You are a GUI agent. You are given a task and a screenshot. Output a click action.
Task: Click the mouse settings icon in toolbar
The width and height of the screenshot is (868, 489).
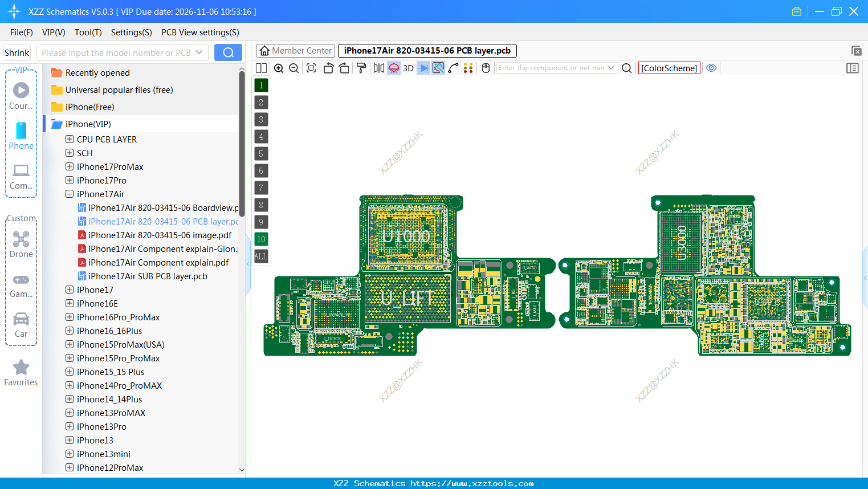pos(486,68)
